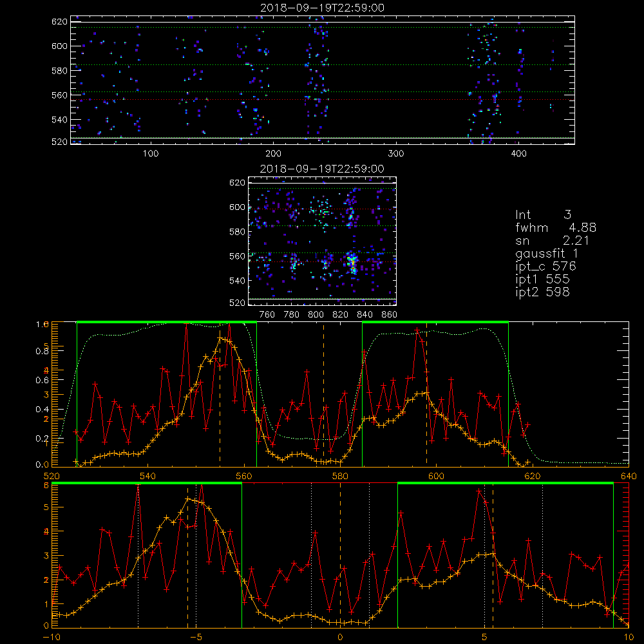Click y-axis label 540 on top plot
Image resolution: width=644 pixels, height=644 pixels.
(x=59, y=120)
